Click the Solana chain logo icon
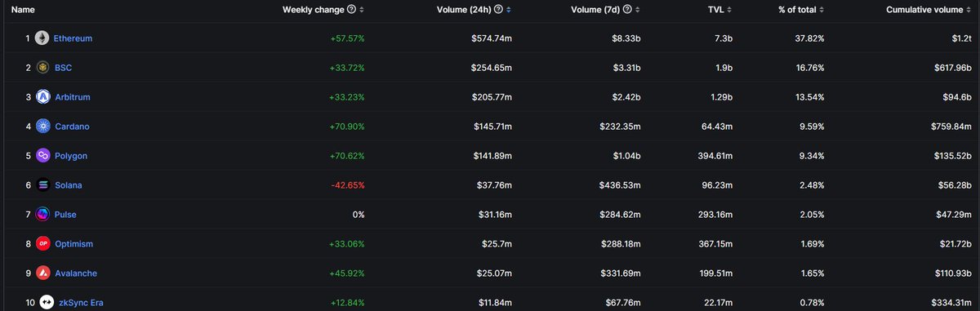 click(42, 185)
